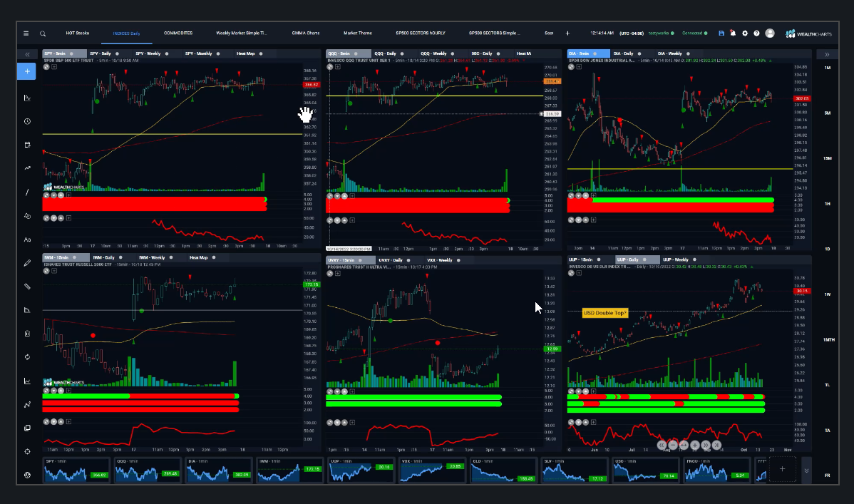This screenshot has width=854, height=504.
Task: Switch to the SPY - Daily chart tab
Action: coord(101,54)
